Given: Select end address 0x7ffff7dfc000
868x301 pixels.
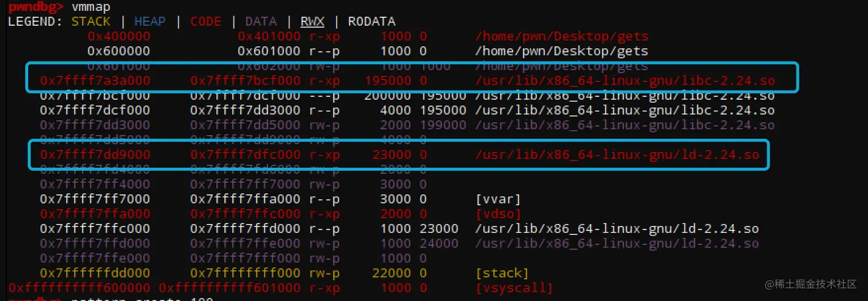Looking at the screenshot, I should point(245,155).
